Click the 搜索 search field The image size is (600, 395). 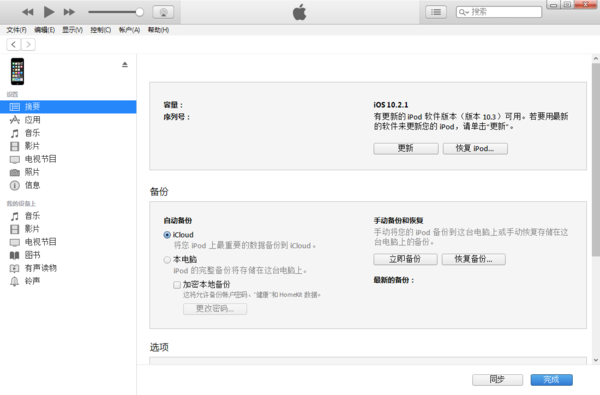(x=499, y=12)
